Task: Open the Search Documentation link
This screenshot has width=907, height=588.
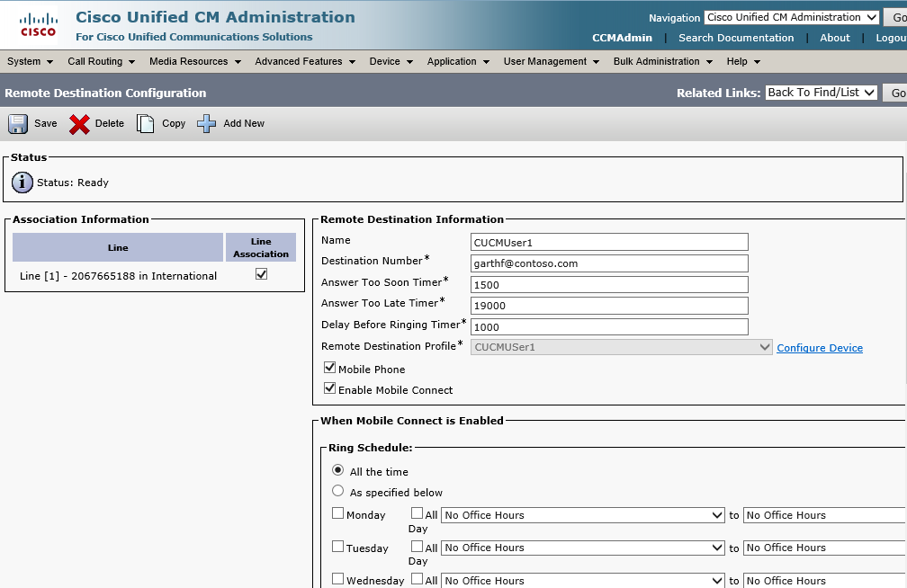Action: [736, 38]
